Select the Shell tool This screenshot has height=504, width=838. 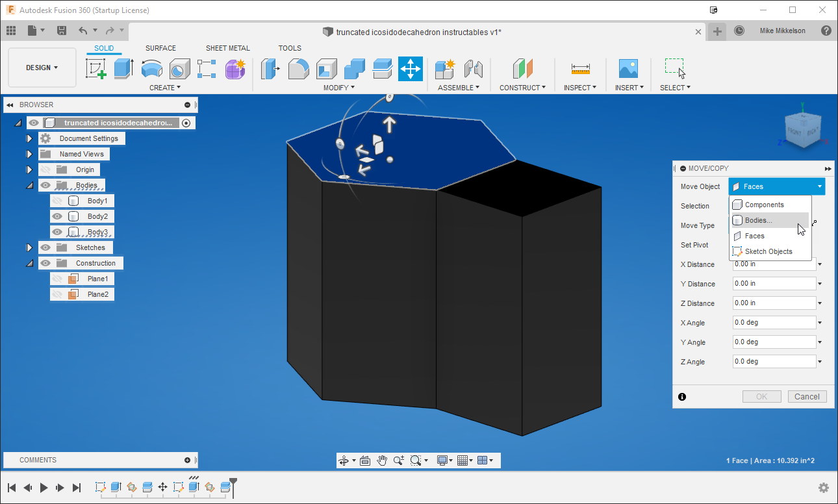326,69
